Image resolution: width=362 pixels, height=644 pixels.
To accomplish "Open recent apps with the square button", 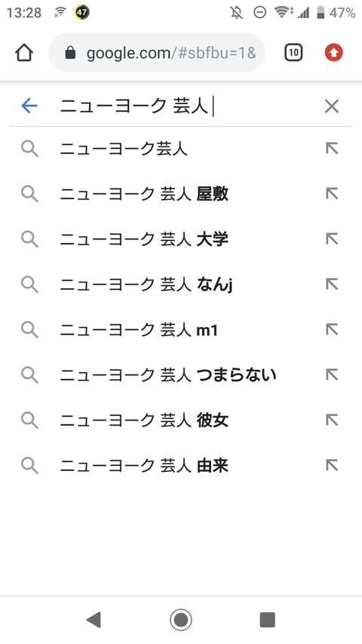I will pyautogui.click(x=268, y=619).
